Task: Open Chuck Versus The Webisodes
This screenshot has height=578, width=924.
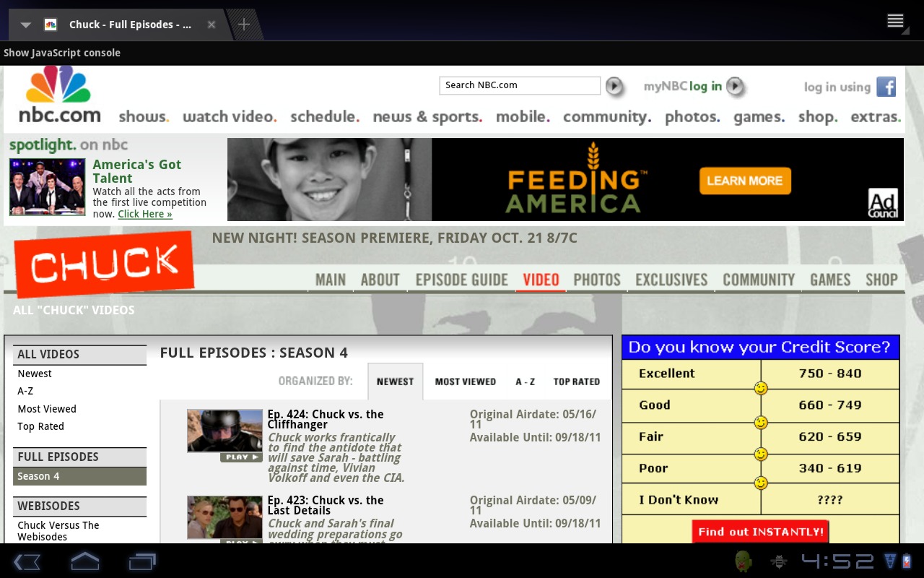Action: point(58,531)
